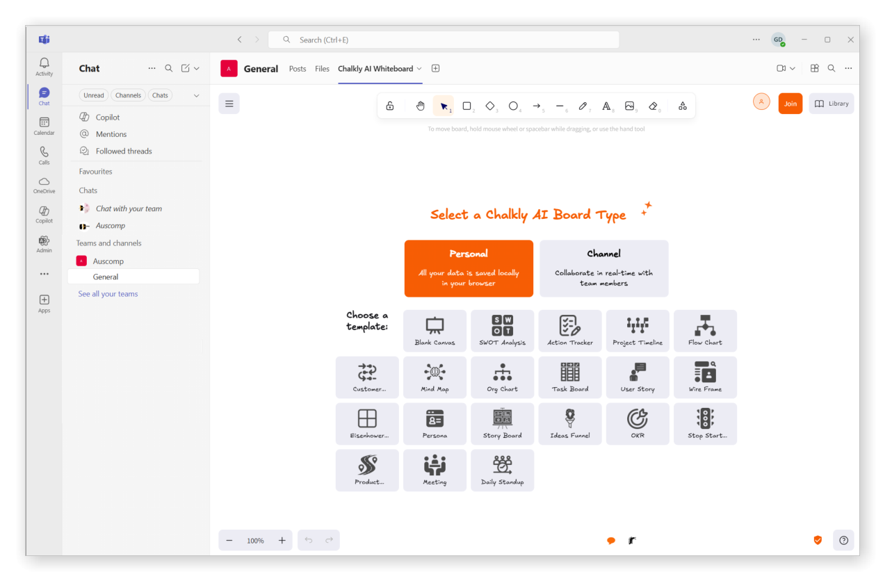Open the help question mark button

coord(843,540)
